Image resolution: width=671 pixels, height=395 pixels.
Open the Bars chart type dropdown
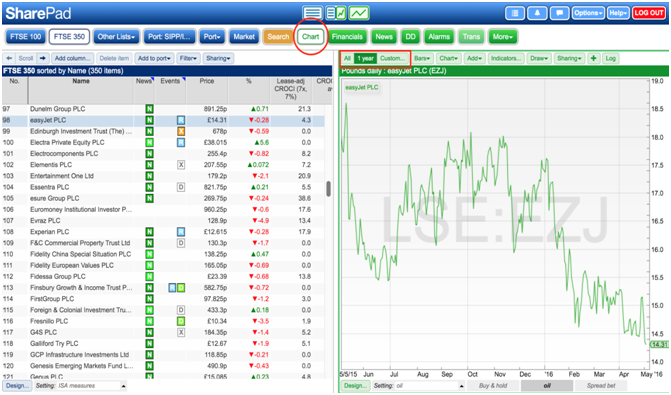click(422, 58)
